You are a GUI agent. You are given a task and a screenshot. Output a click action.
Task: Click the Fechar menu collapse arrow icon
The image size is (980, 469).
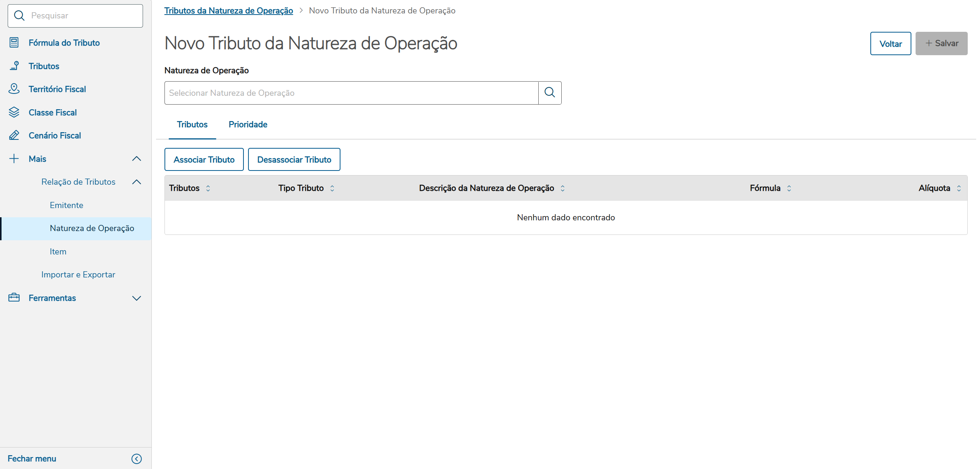136,459
